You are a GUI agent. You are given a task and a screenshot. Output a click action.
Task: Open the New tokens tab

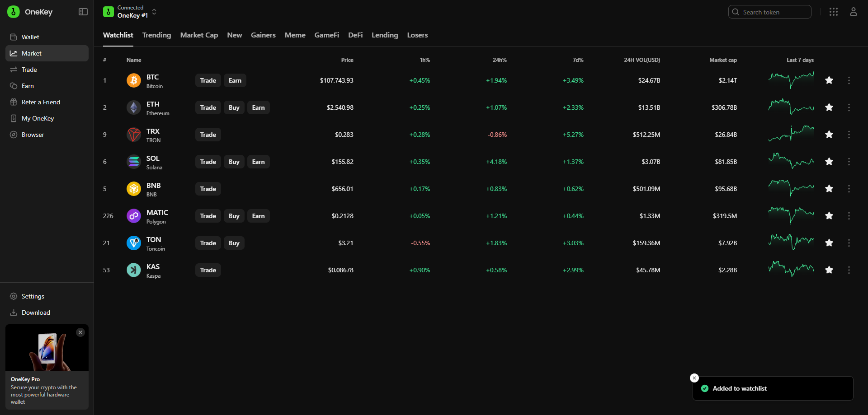click(234, 35)
